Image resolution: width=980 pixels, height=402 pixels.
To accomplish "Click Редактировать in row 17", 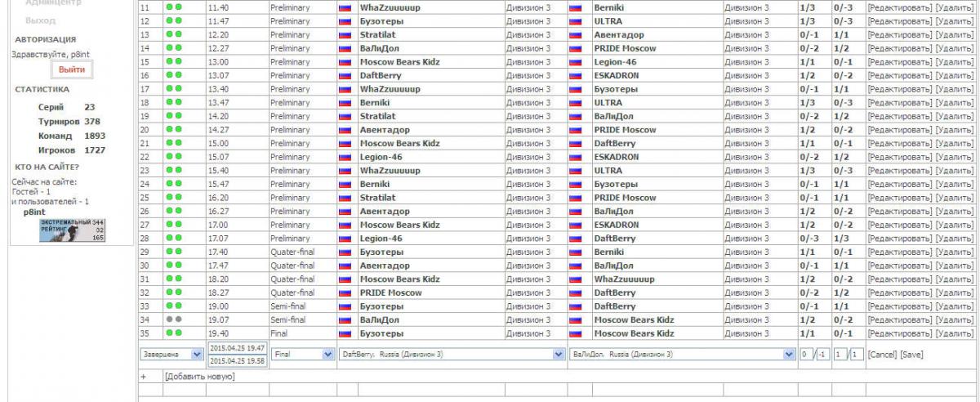I will tap(899, 89).
